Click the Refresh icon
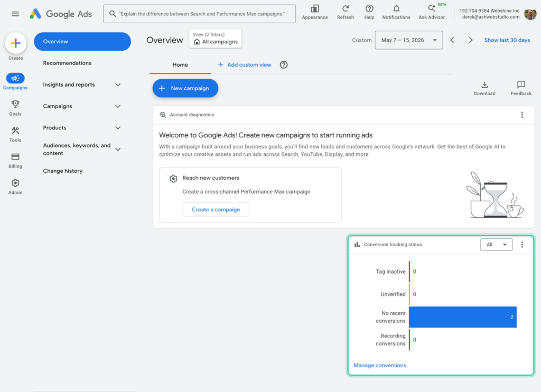The height and width of the screenshot is (392, 541). click(x=346, y=8)
